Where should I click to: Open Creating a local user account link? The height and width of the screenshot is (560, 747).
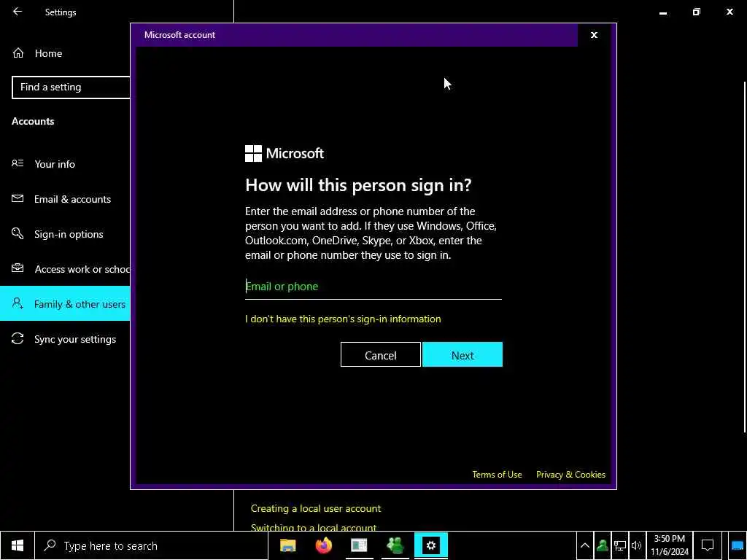coord(315,508)
